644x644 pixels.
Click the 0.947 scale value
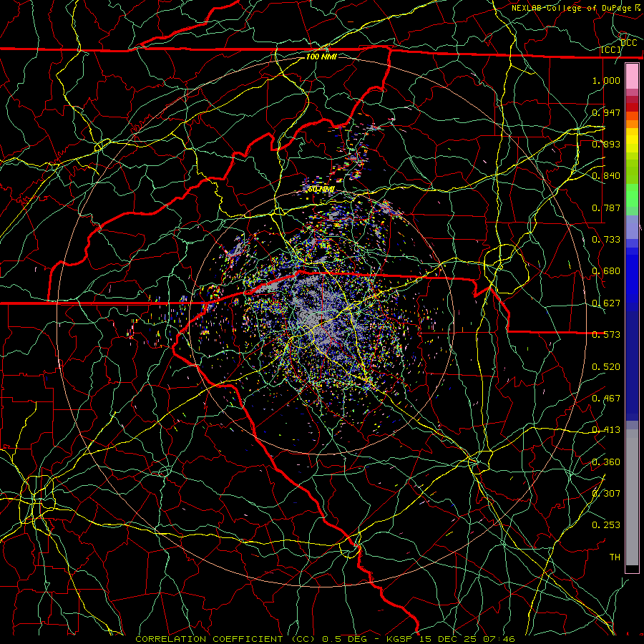[x=606, y=112]
